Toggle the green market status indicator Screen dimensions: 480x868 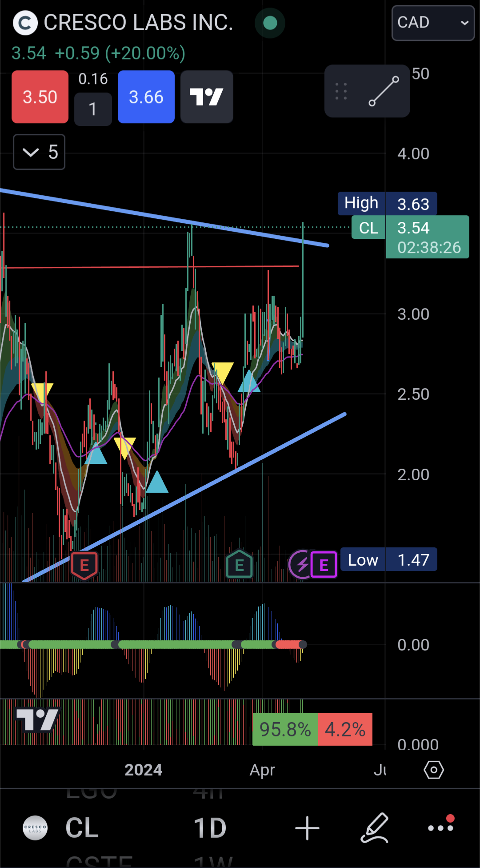[270, 23]
